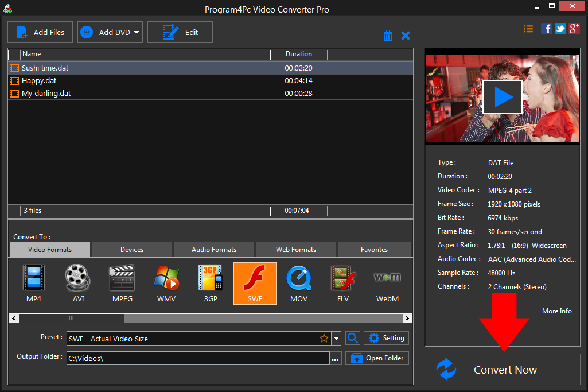Image resolution: width=588 pixels, height=392 pixels.
Task: Click the More Info link
Action: point(556,311)
